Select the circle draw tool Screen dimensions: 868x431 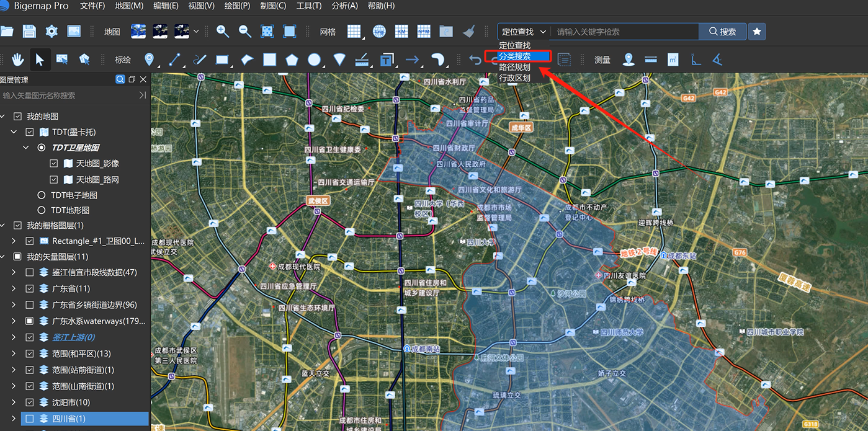(315, 60)
